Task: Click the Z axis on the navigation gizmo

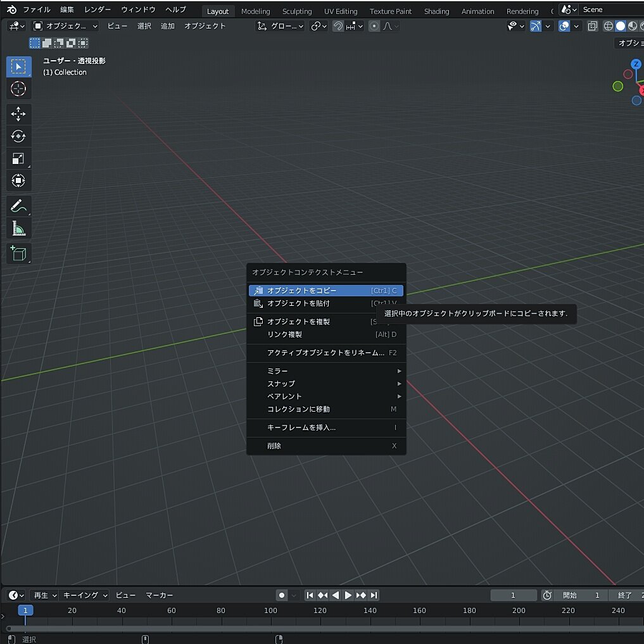Action: click(x=636, y=64)
